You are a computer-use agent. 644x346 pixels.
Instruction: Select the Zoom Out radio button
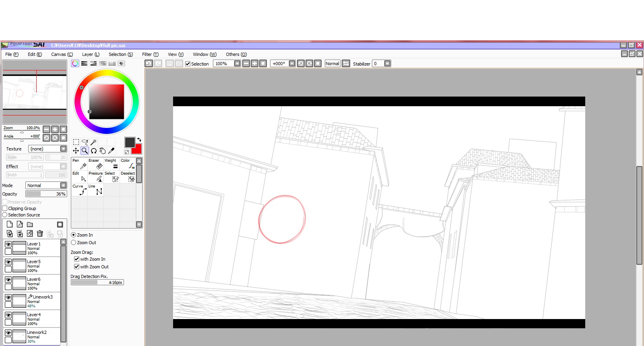pyautogui.click(x=74, y=243)
